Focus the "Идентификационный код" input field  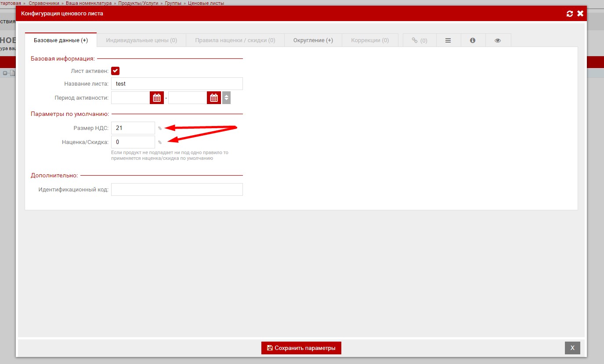click(177, 190)
